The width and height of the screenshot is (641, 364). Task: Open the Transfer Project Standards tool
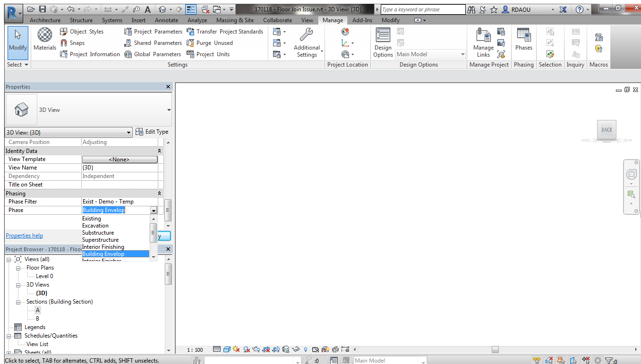(226, 32)
